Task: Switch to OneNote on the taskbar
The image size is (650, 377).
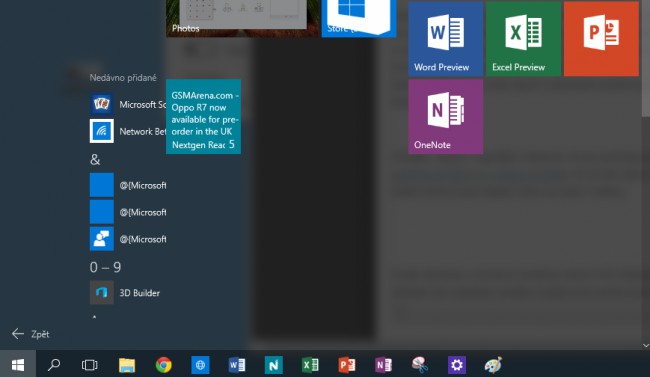Action: (x=383, y=365)
